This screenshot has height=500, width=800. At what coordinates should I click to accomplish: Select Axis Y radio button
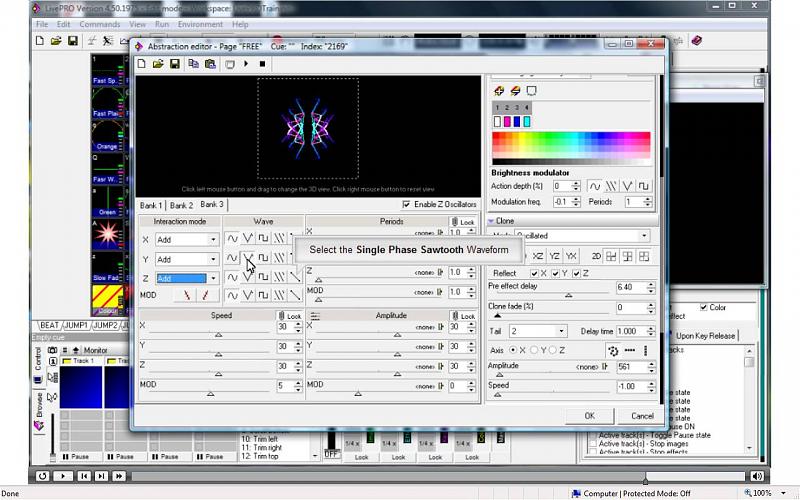(534, 351)
